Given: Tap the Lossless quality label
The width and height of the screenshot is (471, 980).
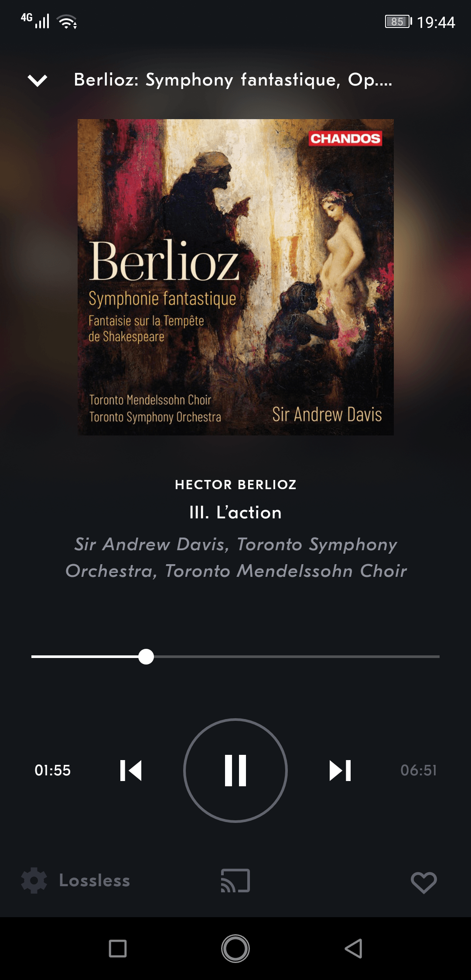Looking at the screenshot, I should pyautogui.click(x=95, y=881).
